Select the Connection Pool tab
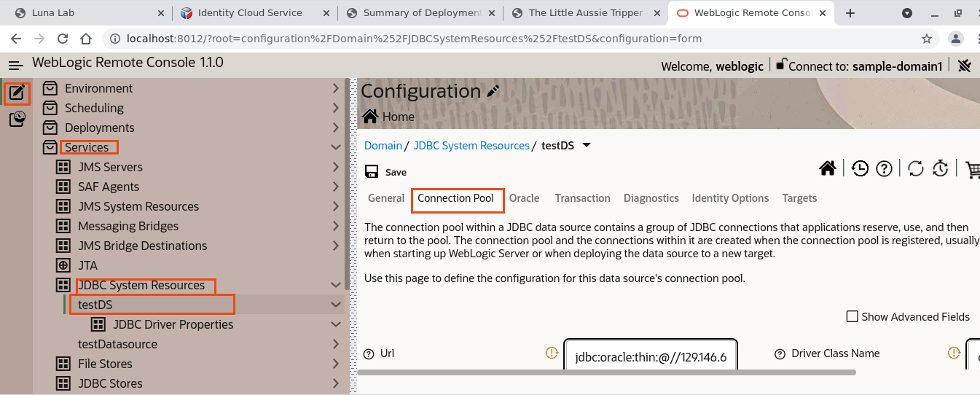980x395 pixels. pyautogui.click(x=455, y=198)
